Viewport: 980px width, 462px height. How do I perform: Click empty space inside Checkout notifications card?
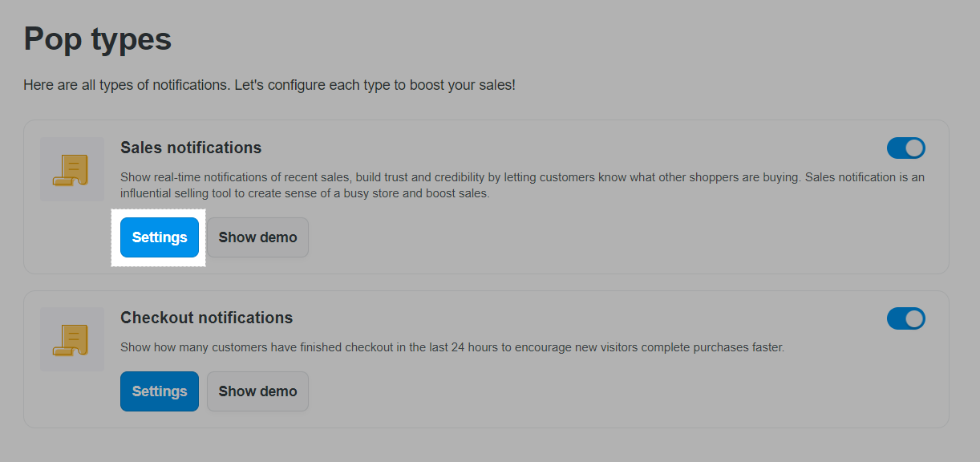point(626,391)
